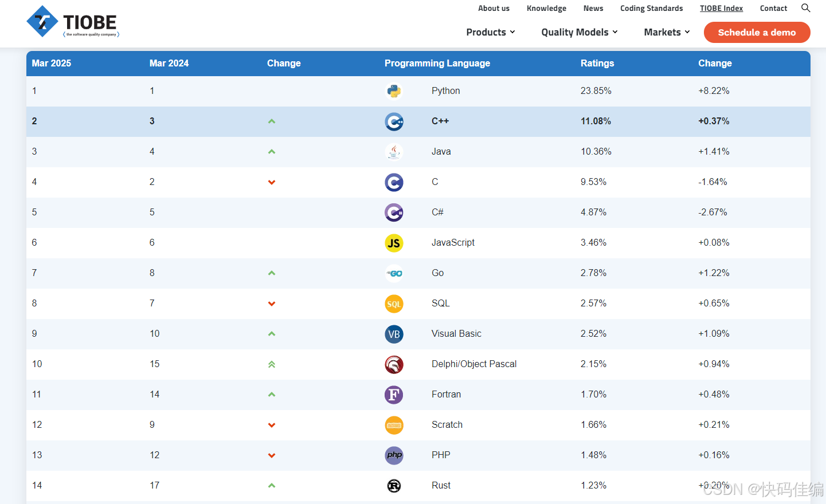Click the SQL language name
This screenshot has height=504, width=826.
click(x=441, y=303)
